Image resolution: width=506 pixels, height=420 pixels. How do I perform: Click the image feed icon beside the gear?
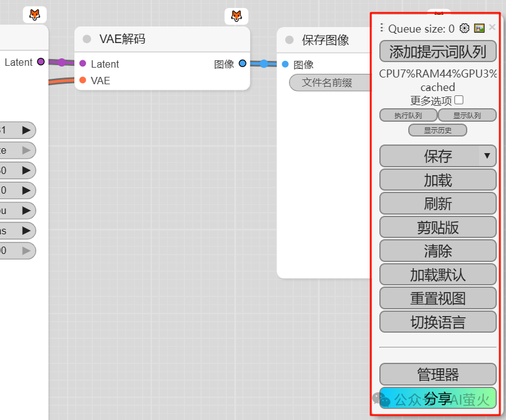tap(479, 28)
